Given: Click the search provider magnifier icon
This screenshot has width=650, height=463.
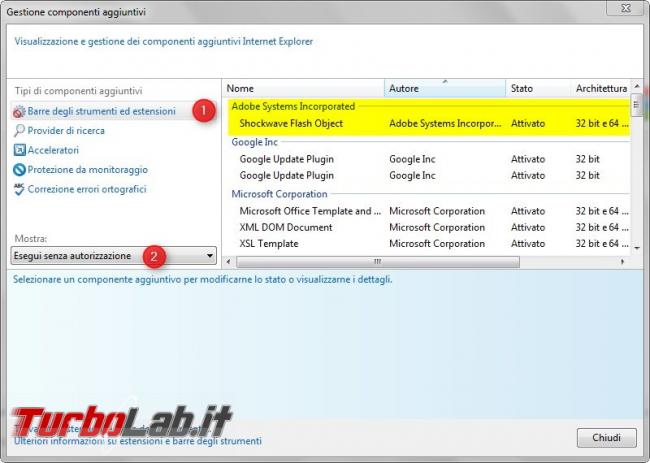Looking at the screenshot, I should (19, 131).
